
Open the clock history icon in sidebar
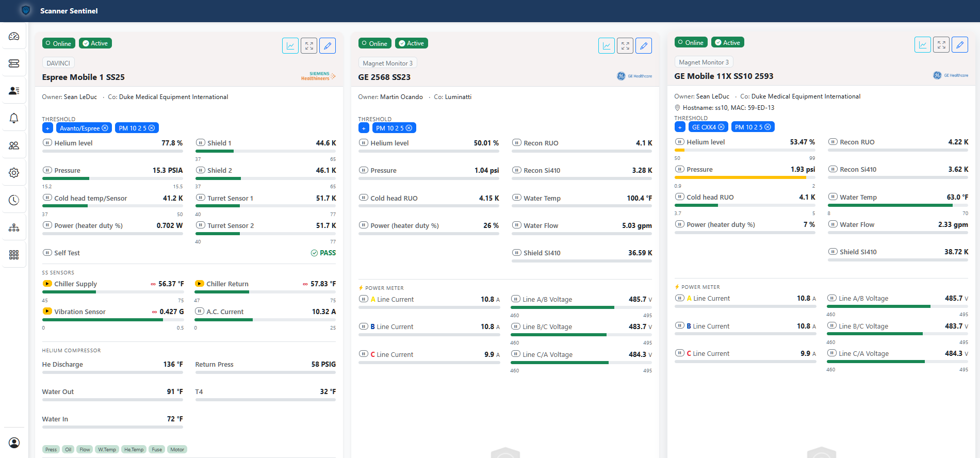click(x=14, y=200)
